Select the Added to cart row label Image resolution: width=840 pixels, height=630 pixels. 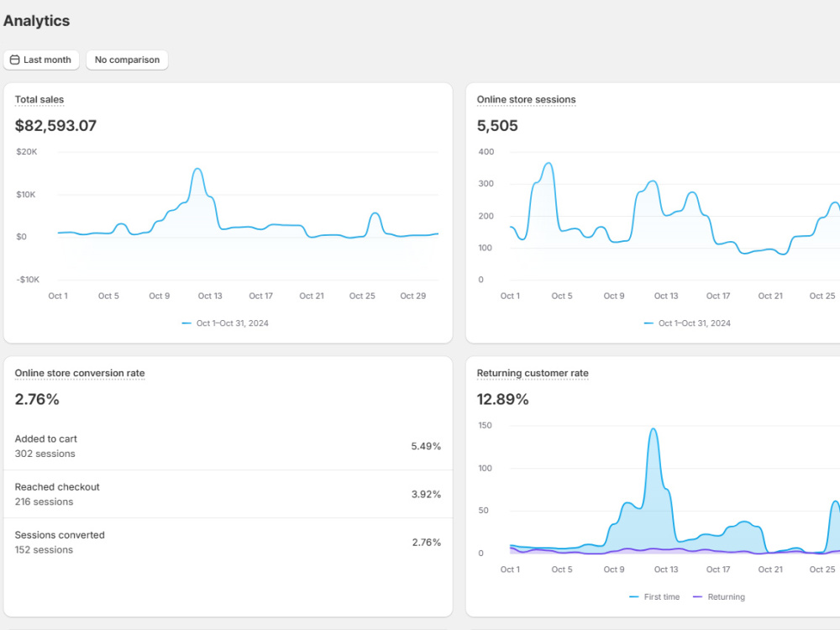pyautogui.click(x=46, y=438)
